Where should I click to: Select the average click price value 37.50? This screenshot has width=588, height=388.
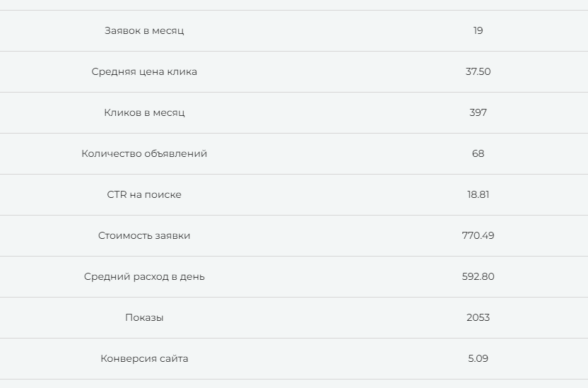478,71
